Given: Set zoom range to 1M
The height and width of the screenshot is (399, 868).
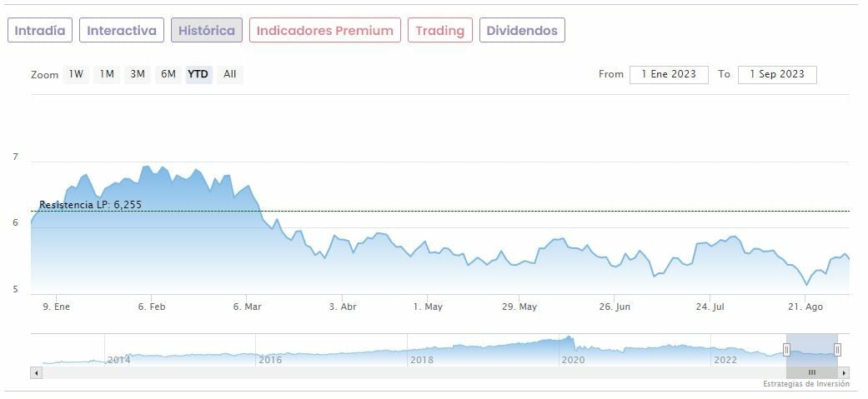Looking at the screenshot, I should tap(107, 74).
